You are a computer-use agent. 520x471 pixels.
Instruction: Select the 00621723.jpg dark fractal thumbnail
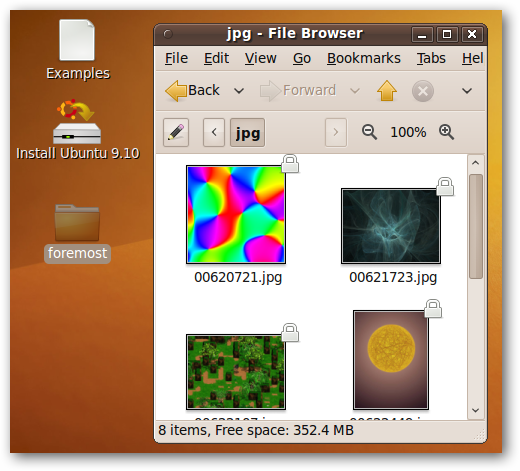[x=391, y=226]
